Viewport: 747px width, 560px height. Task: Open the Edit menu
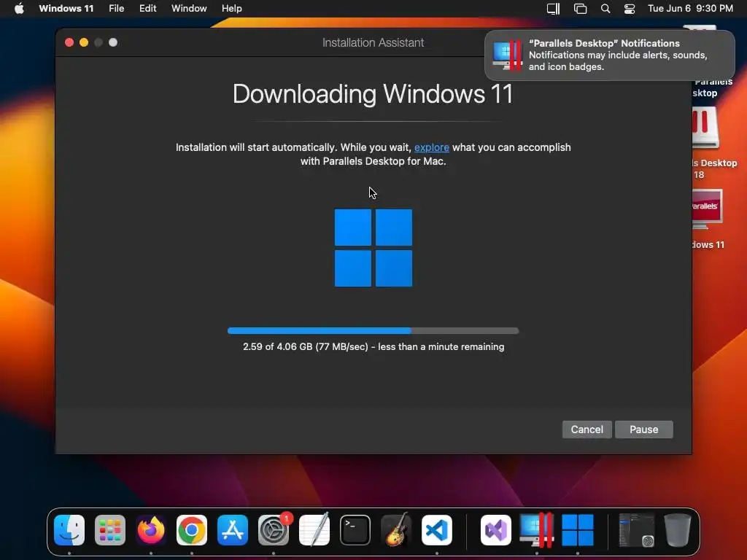click(x=147, y=9)
